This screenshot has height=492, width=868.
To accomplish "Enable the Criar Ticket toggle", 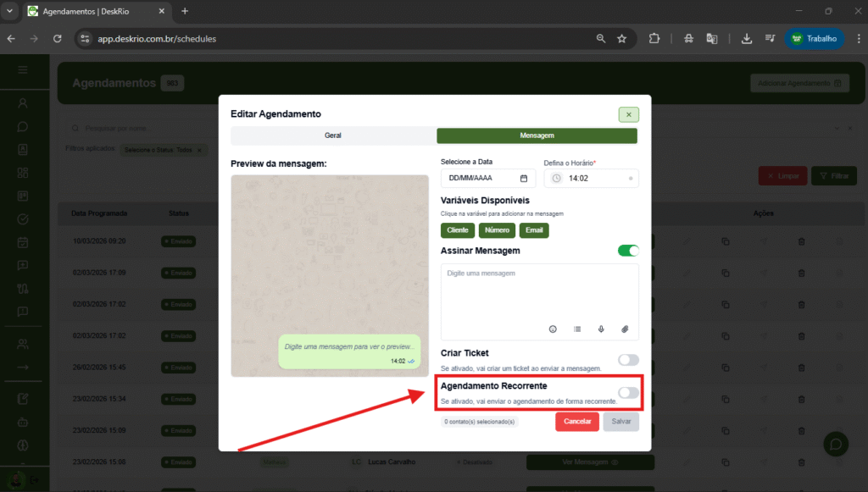I will [x=628, y=360].
